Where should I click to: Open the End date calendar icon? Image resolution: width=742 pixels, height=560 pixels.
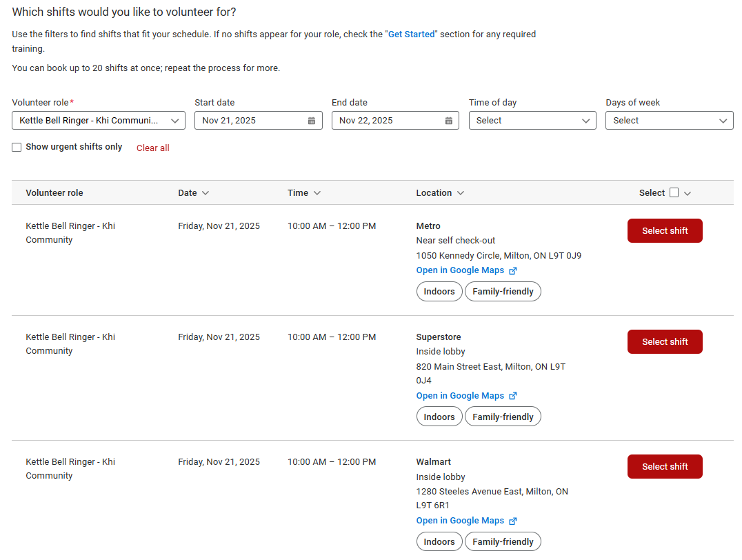[x=448, y=121]
